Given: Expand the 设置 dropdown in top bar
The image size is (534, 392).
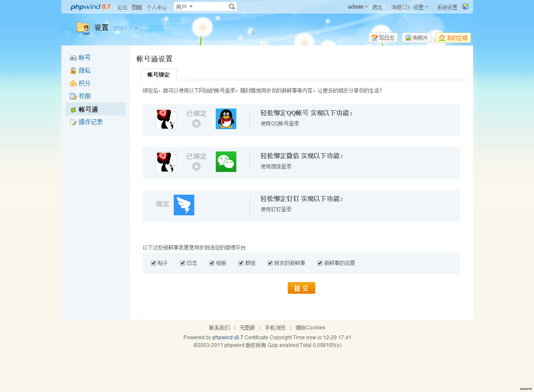Looking at the screenshot, I should pos(420,7).
